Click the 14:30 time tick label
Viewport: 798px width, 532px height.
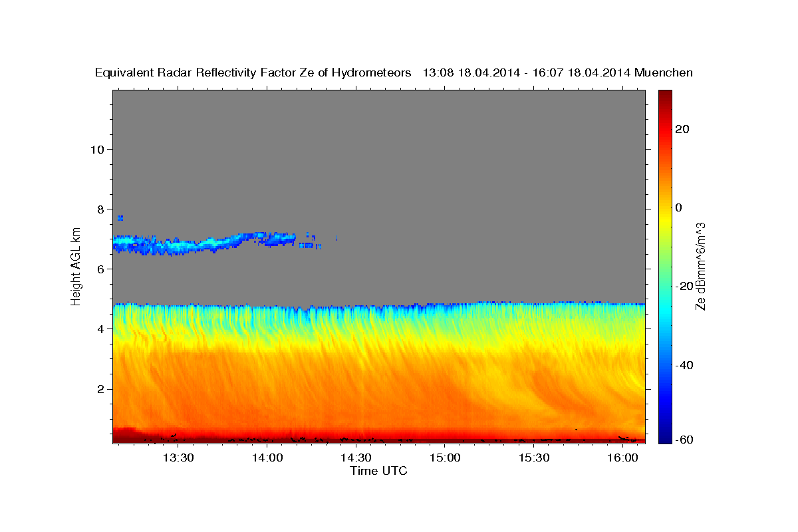point(356,458)
